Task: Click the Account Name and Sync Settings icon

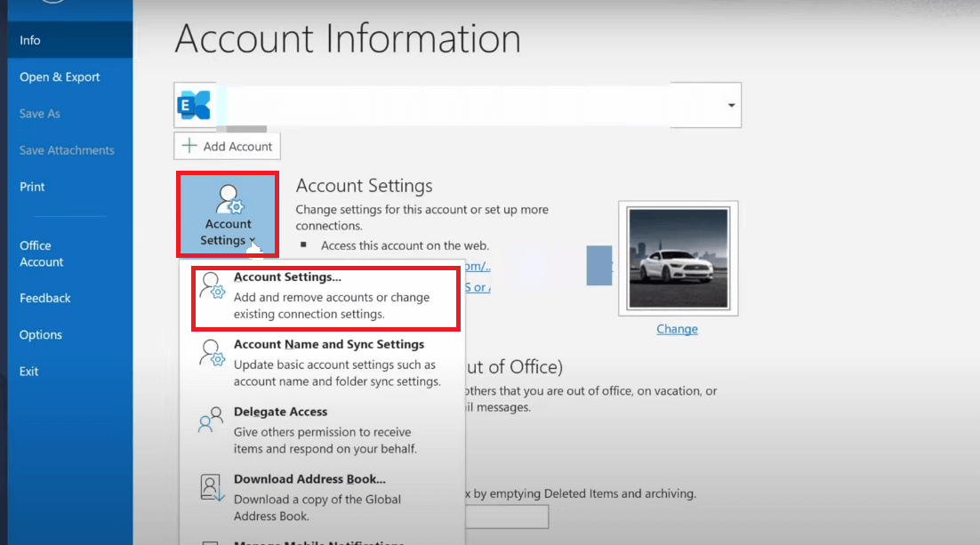Action: [213, 354]
